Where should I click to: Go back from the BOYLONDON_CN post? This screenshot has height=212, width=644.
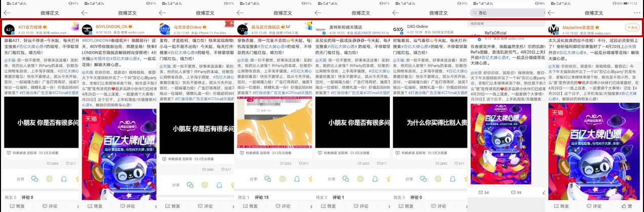click(x=85, y=13)
